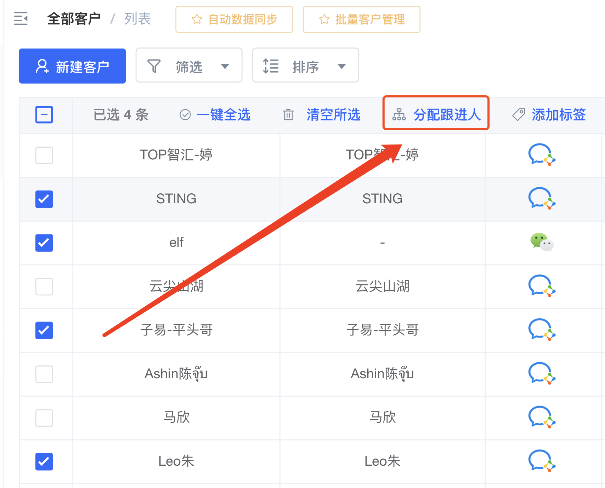The height and width of the screenshot is (488, 605).
Task: Click second-column name Leo朱
Action: 382,461
